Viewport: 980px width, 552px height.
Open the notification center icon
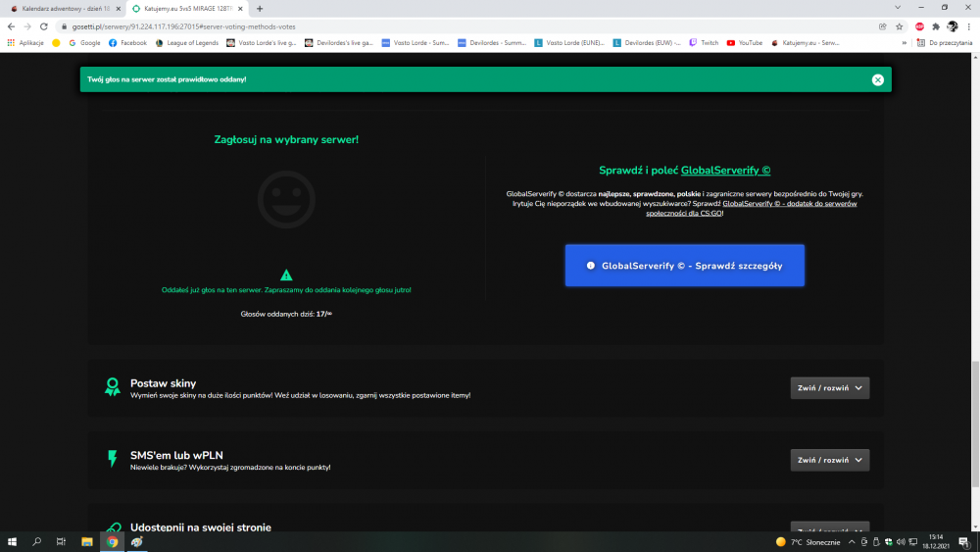coord(963,542)
